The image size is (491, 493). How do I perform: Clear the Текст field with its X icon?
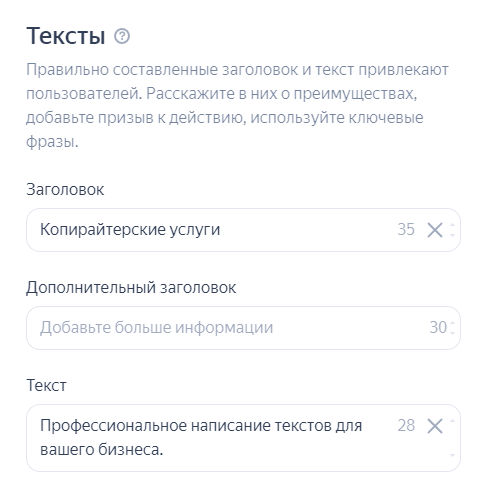point(435,426)
